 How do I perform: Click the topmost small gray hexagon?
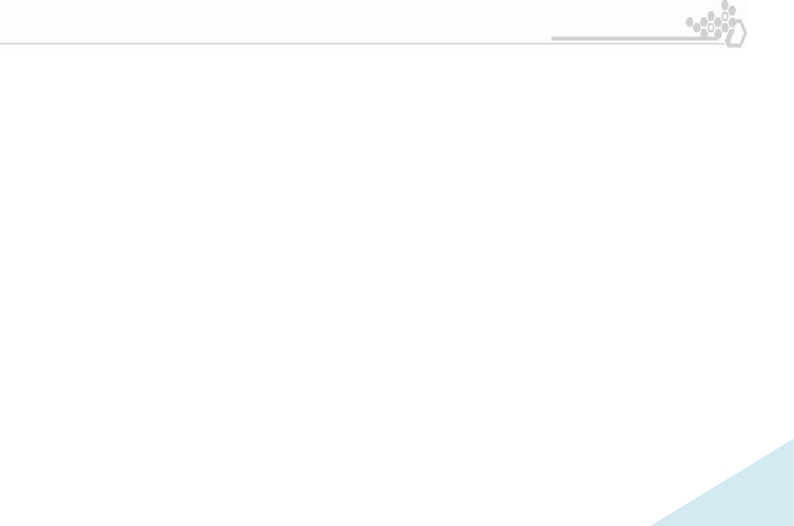pyautogui.click(x=725, y=5)
